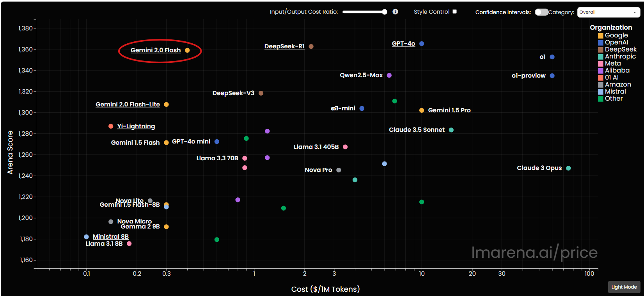
Task: Toggle OpenAI in the Organization legend
Action: 613,43
